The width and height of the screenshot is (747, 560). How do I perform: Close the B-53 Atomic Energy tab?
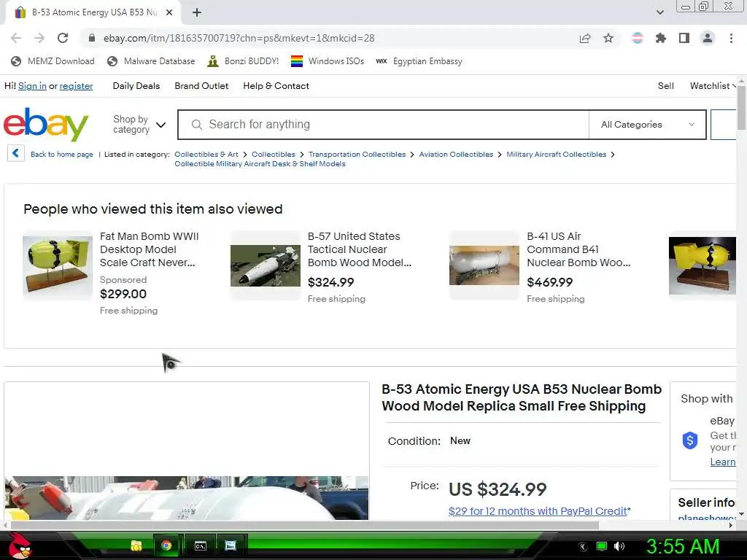[x=169, y=12]
